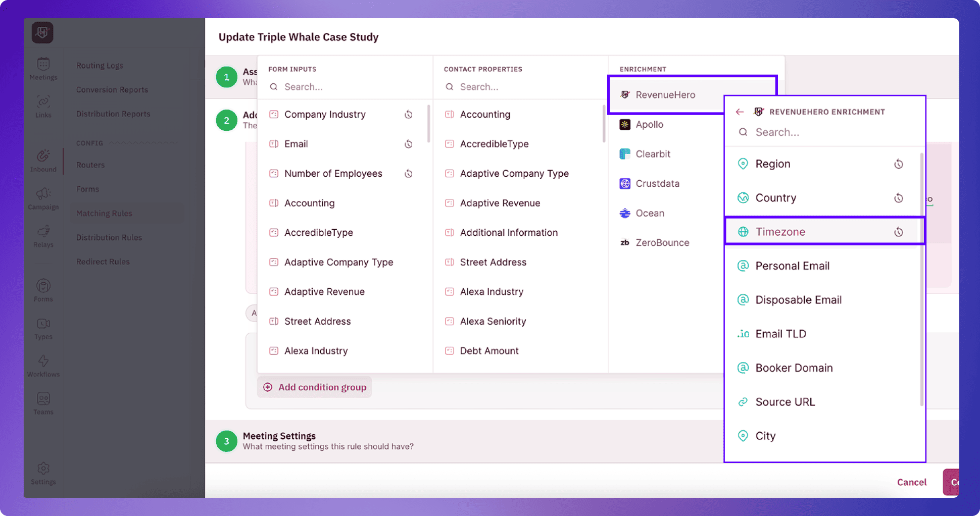Expand step 3 Meeting Settings section
The width and height of the screenshot is (980, 516).
[x=464, y=441]
